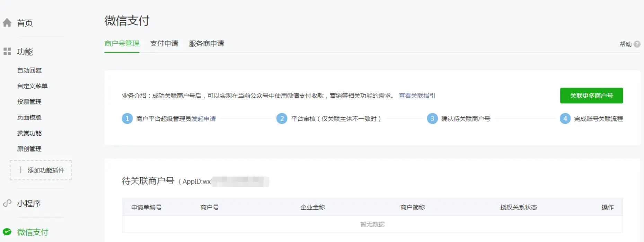Select 微信支付 in the sidebar
The image size is (644, 242).
click(33, 232)
